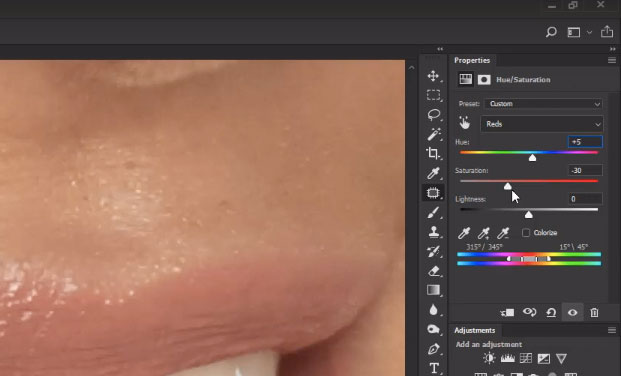Toggle adjustment layer visibility eye
This screenshot has height=376, width=621.
[x=572, y=313]
